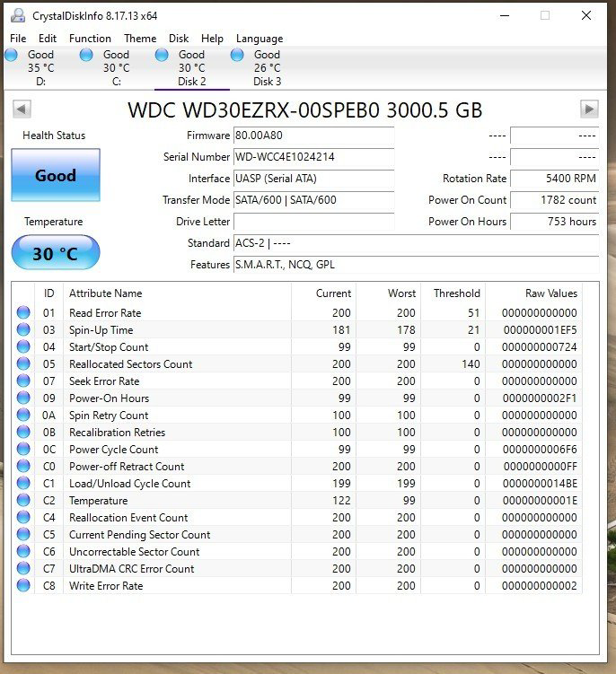Select the Spin-Up Time attribute name
616x674 pixels.
pyautogui.click(x=101, y=330)
